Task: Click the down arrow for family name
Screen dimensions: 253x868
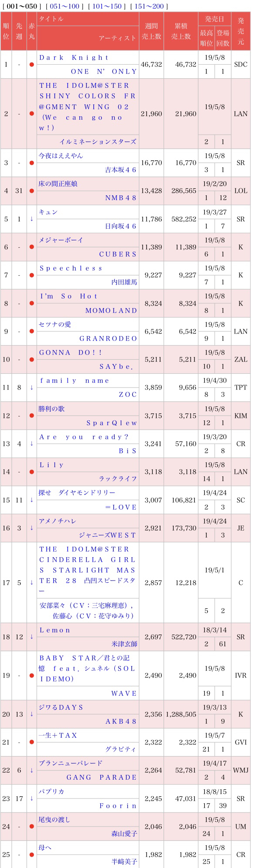Action: pos(31,388)
